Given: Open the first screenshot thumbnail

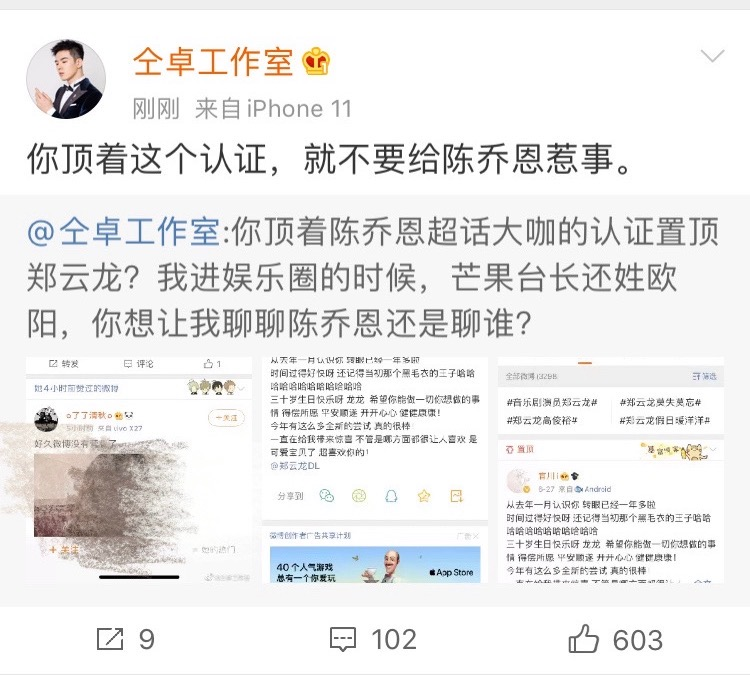Looking at the screenshot, I should [139, 470].
